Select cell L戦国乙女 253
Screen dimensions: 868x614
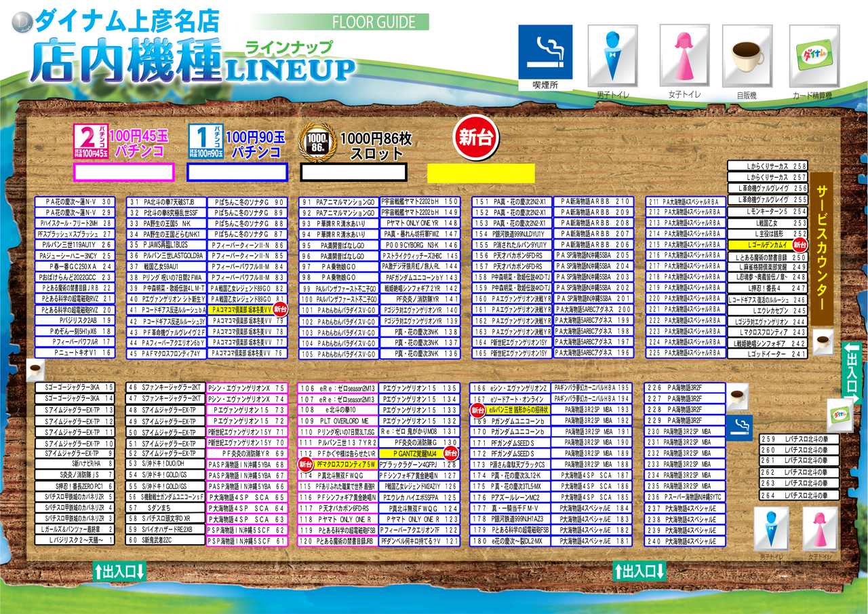pyautogui.click(x=768, y=223)
